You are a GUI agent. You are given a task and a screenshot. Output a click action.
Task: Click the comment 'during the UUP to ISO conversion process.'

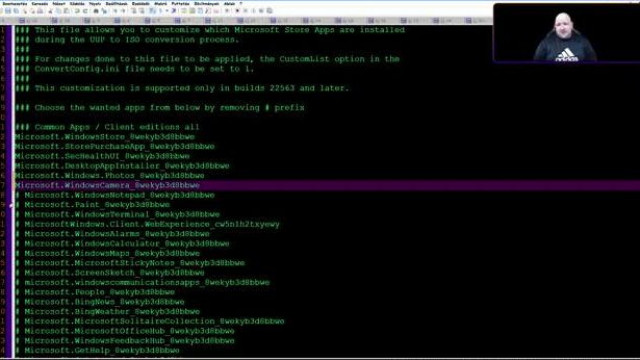pyautogui.click(x=127, y=40)
